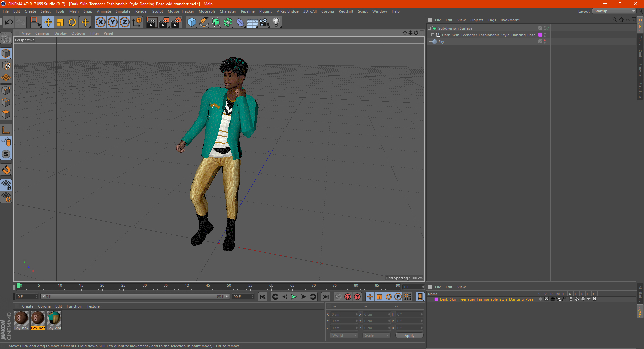Open Material Manager Texture menu
The image size is (644, 349).
click(x=93, y=306)
